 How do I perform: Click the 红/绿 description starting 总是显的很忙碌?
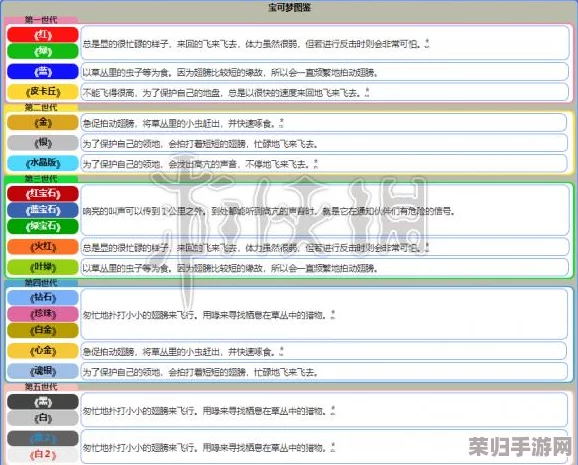click(x=251, y=44)
